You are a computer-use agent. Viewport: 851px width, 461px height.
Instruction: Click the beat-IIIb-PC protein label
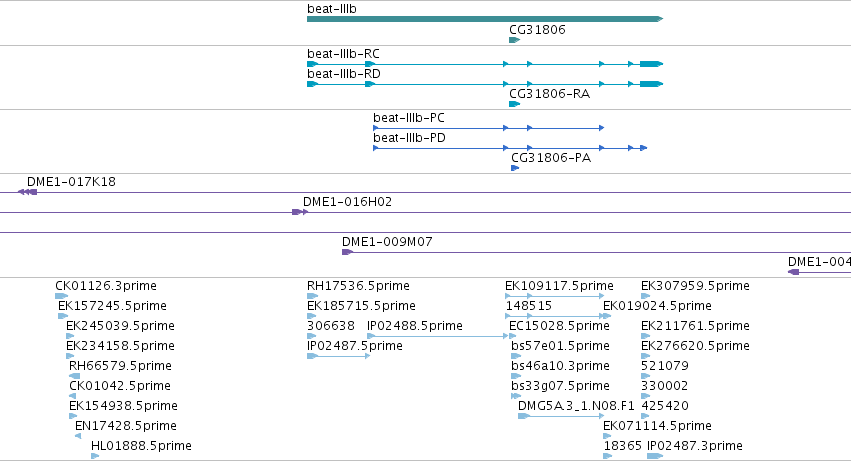point(409,118)
